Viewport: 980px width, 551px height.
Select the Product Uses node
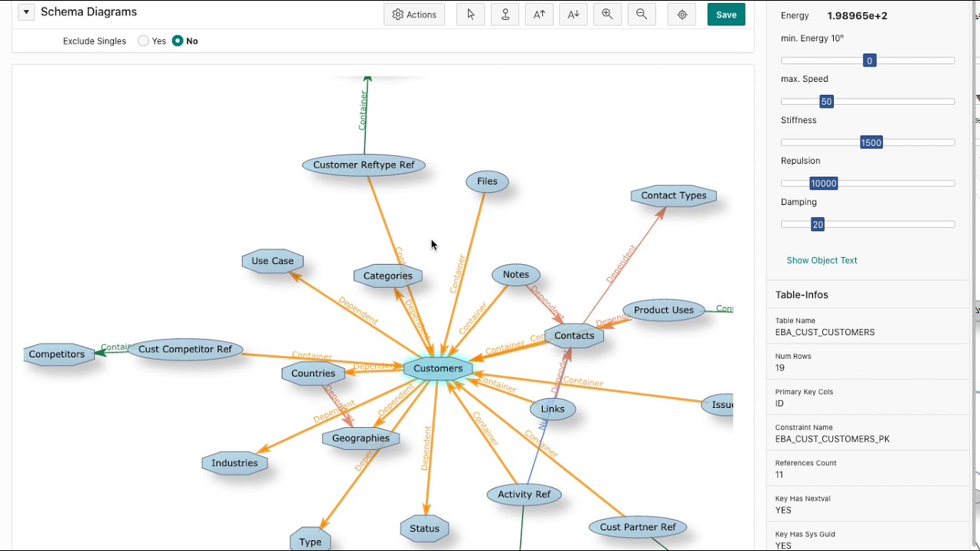click(664, 310)
